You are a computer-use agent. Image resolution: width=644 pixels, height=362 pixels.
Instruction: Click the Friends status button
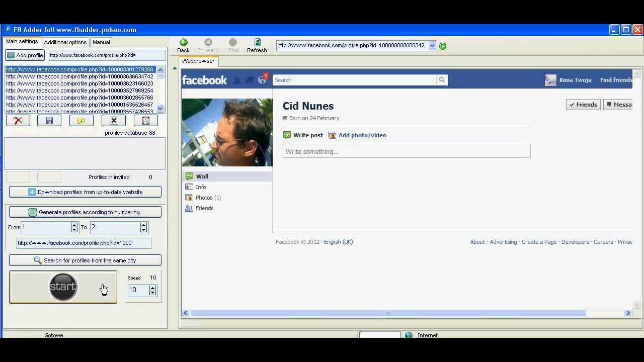[583, 105]
